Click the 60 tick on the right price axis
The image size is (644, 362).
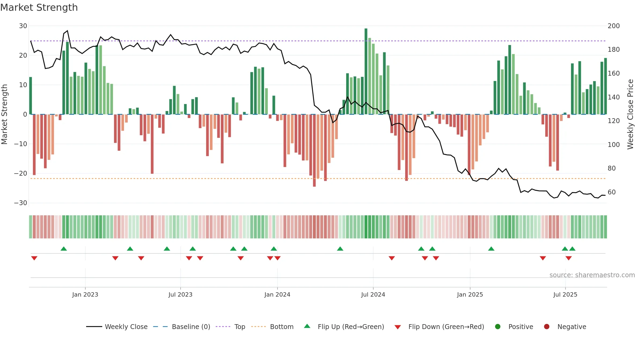612,192
